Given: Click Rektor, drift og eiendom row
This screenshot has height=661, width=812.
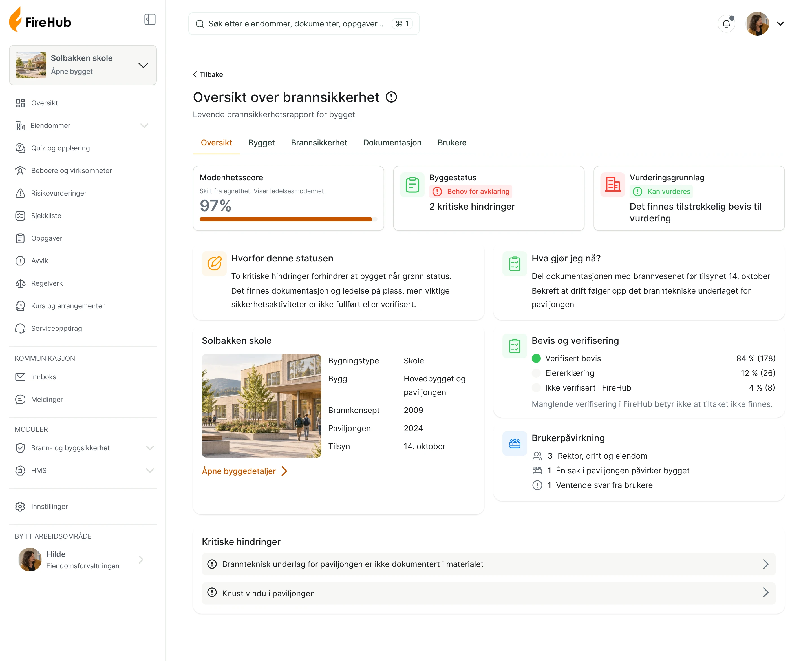Looking at the screenshot, I should (x=590, y=456).
